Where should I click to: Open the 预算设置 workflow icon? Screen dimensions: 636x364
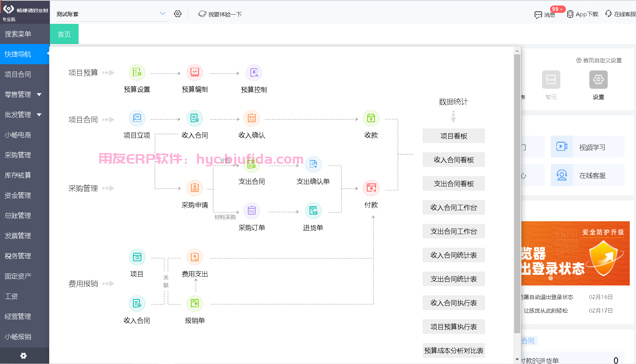point(137,73)
